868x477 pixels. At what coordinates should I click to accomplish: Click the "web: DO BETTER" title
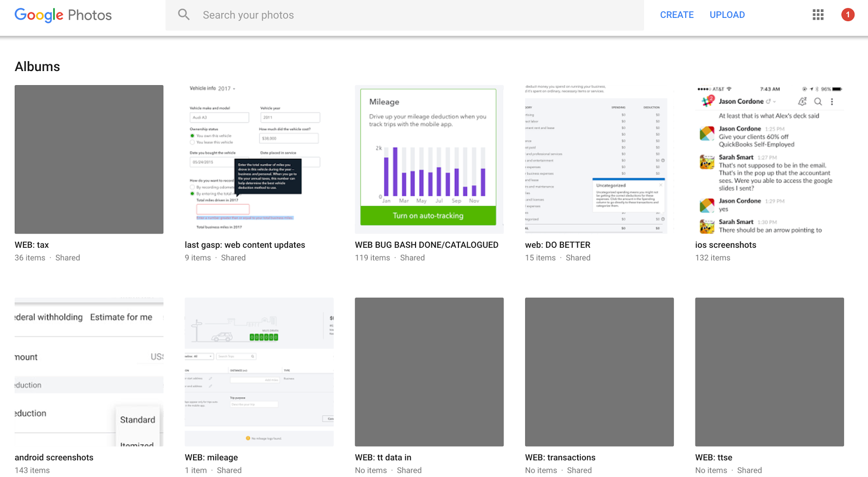pyautogui.click(x=558, y=245)
